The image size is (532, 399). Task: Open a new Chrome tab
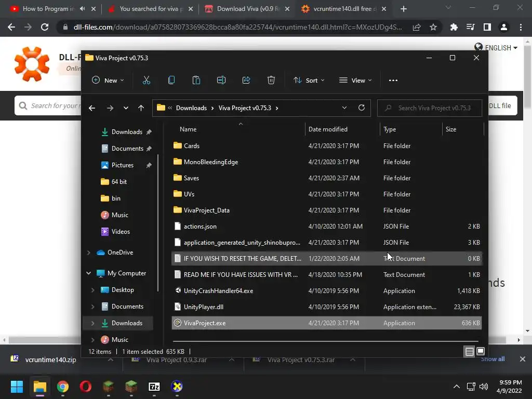403,9
